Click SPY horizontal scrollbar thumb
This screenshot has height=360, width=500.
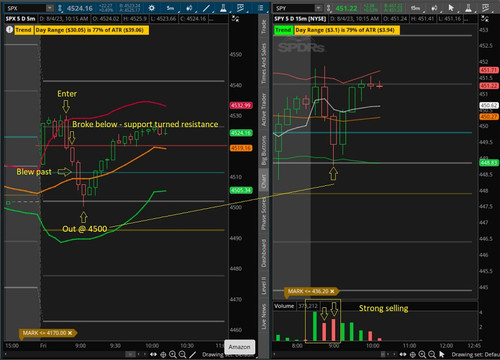pyautogui.click(x=383, y=354)
